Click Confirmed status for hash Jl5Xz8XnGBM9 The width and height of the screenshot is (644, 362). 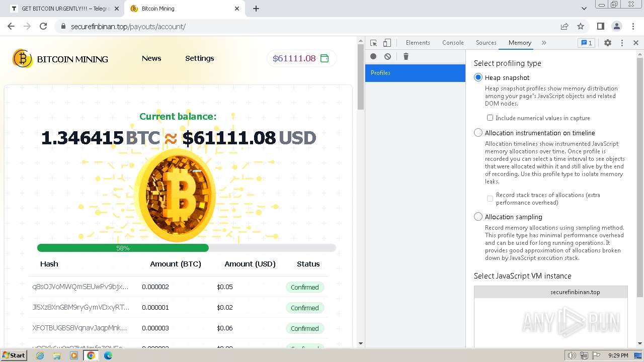click(304, 308)
